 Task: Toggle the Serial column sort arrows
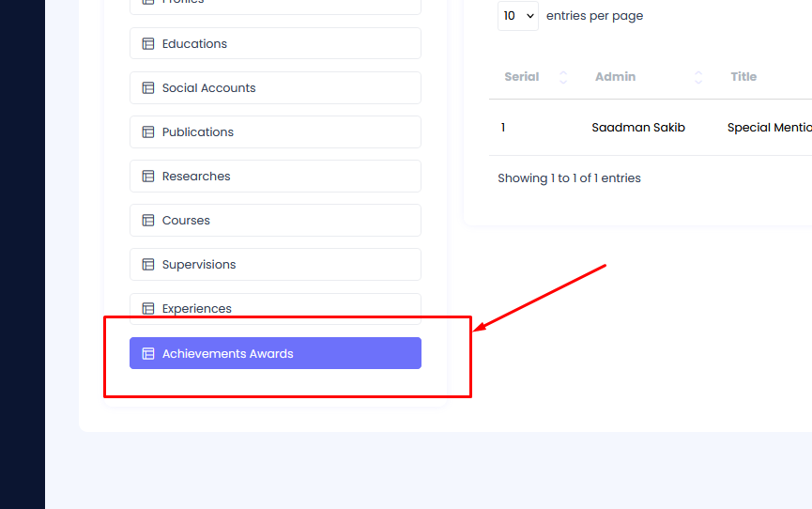coord(563,77)
